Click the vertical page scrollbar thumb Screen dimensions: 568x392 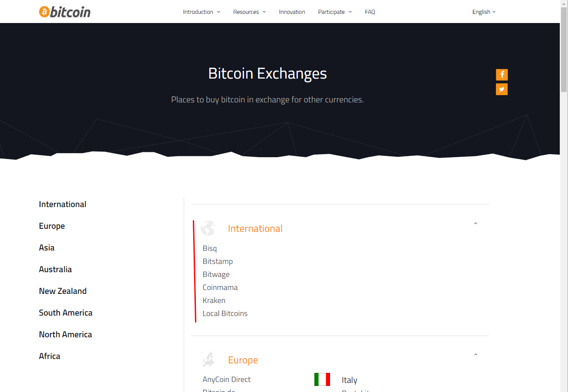tap(564, 49)
